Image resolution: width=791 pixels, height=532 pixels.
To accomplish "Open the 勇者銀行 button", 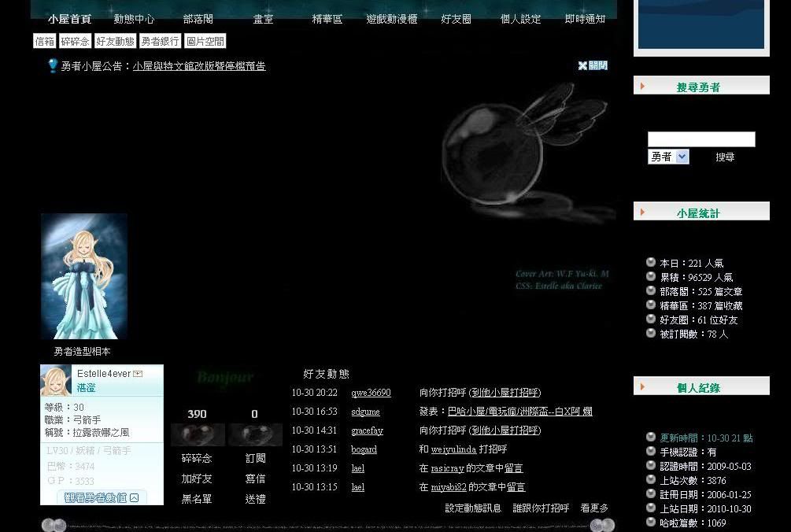I will [161, 42].
